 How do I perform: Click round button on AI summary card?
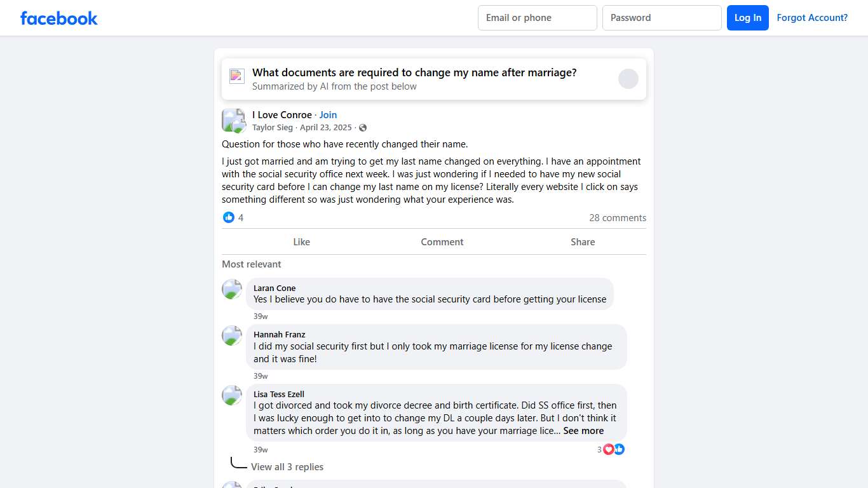(x=628, y=79)
